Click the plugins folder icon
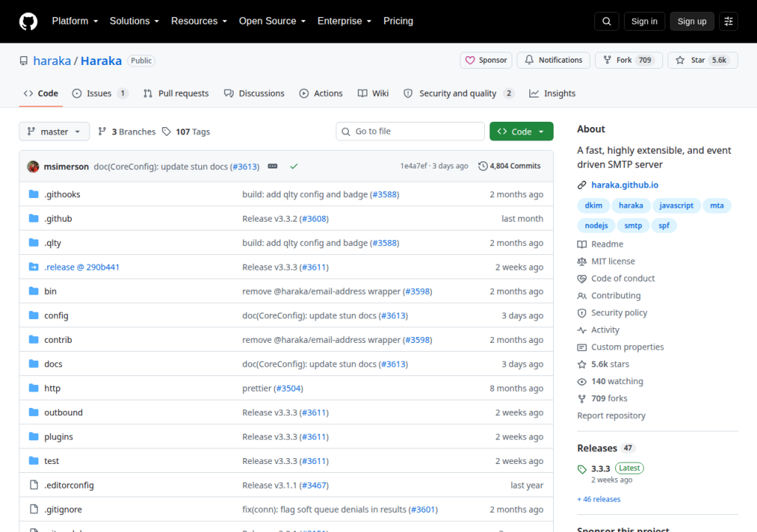757x532 pixels. tap(33, 437)
